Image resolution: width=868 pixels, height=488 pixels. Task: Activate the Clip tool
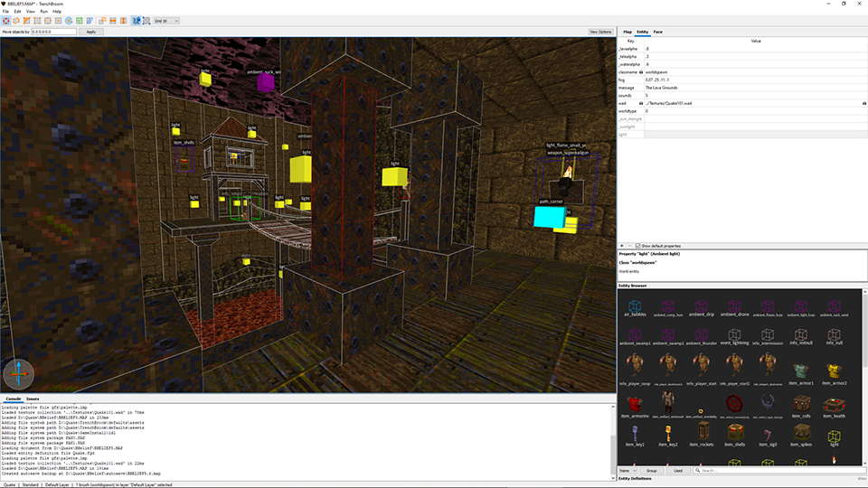[x=26, y=21]
